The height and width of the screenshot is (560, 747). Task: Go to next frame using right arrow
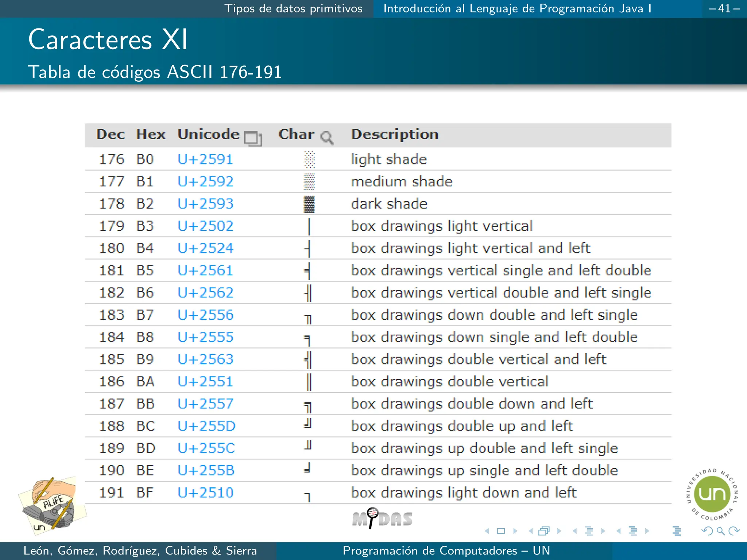(x=560, y=531)
